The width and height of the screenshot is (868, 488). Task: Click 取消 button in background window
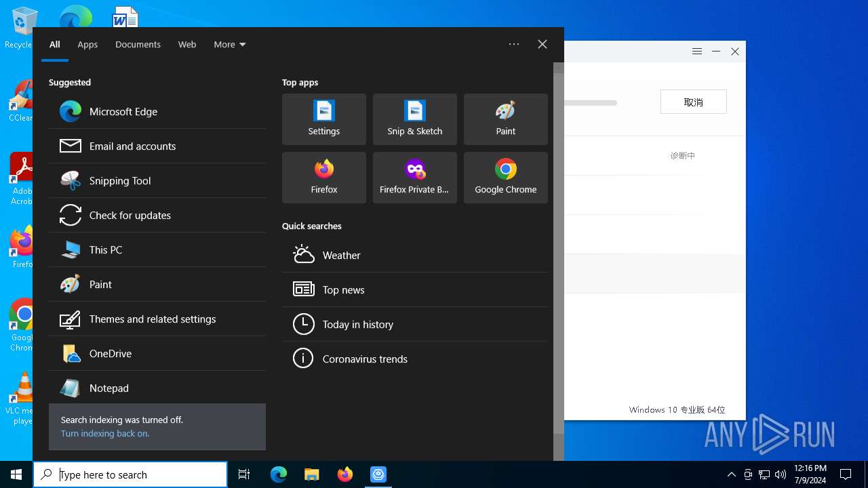tap(694, 102)
